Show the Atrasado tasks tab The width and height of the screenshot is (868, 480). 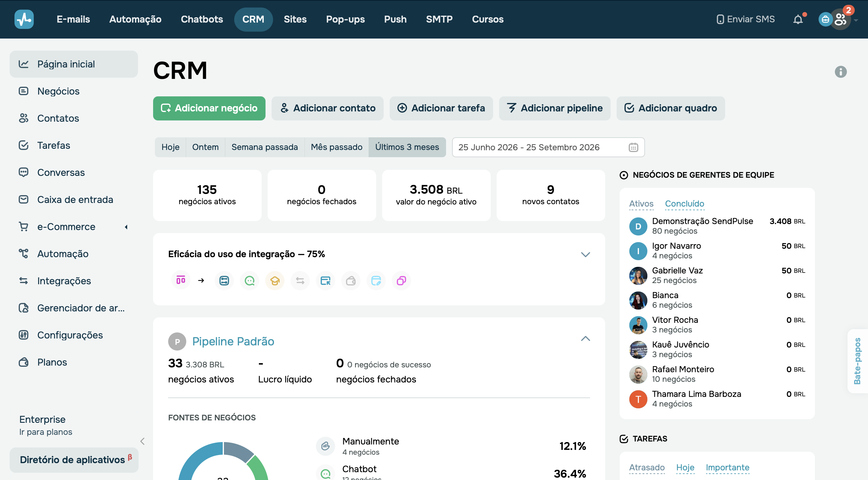[646, 467]
